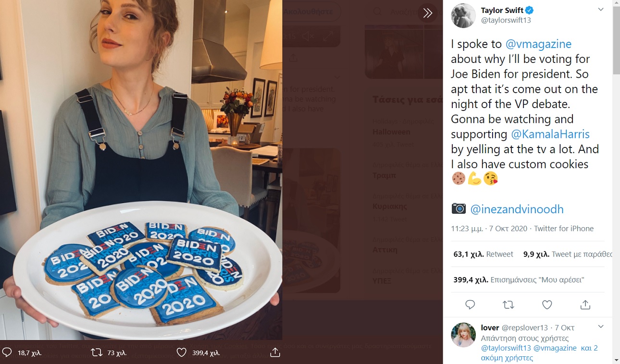
Task: Click the page scroll-down arrow
Action: pos(616,360)
